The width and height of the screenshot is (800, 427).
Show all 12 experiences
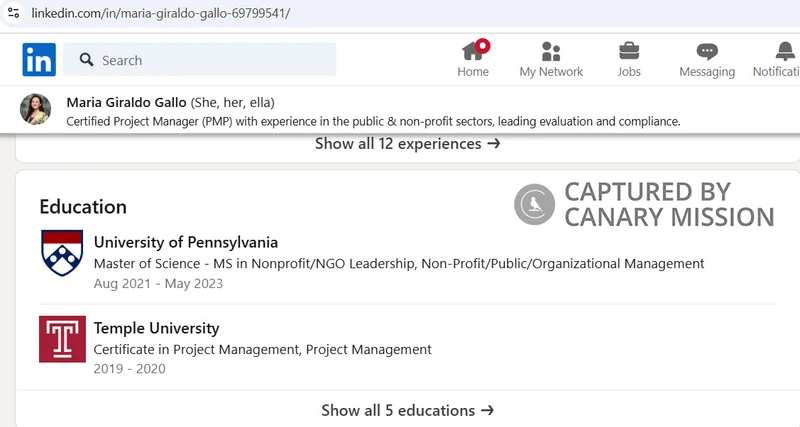407,144
